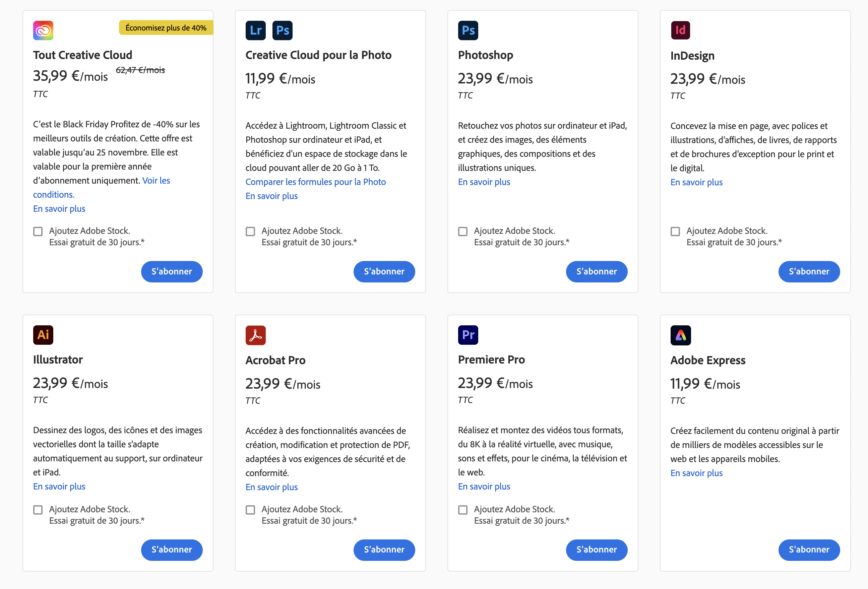This screenshot has width=868, height=589.
Task: Open Comparer les formules pour la Photo
Action: coord(315,182)
